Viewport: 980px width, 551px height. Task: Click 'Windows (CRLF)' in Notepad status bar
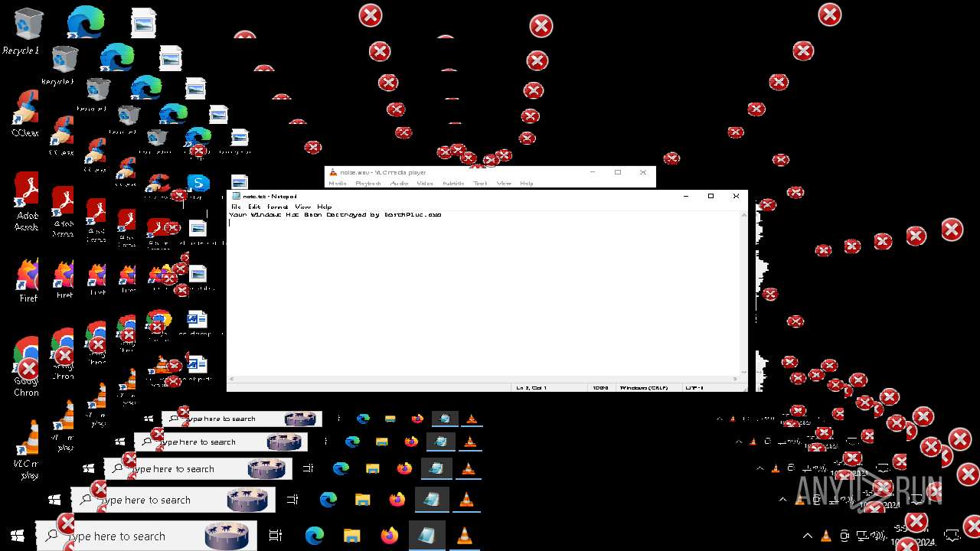point(644,388)
